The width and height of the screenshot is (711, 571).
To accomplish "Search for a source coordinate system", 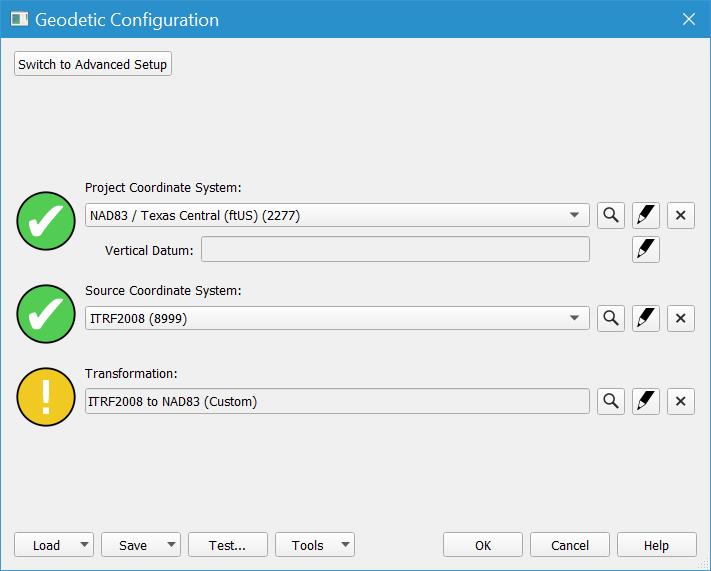I will (x=610, y=318).
